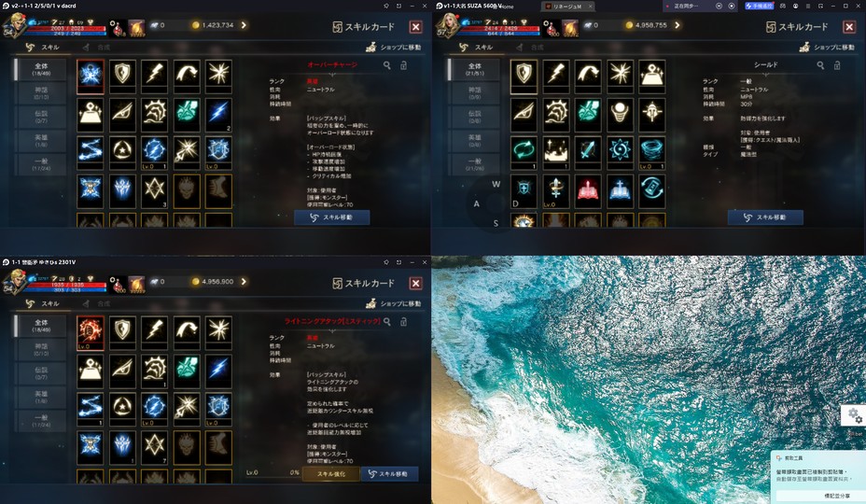866x504 pixels.
Task: Pause syncing in the SUZA window titlebar
Action: (x=719, y=7)
